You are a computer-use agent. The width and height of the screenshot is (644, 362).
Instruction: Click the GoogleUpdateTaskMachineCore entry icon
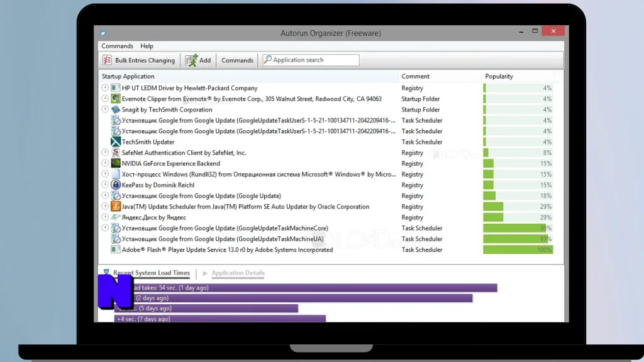(116, 228)
